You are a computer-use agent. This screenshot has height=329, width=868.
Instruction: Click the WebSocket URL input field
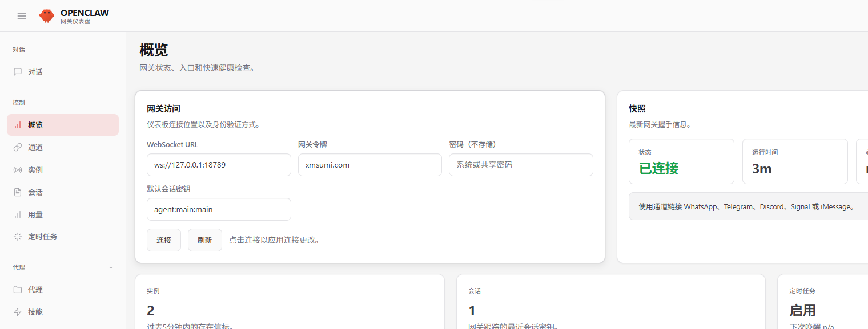pyautogui.click(x=219, y=165)
